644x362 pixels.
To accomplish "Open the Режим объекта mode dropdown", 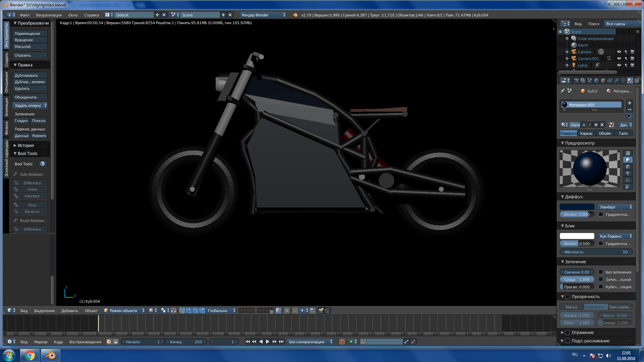I will coord(124,310).
